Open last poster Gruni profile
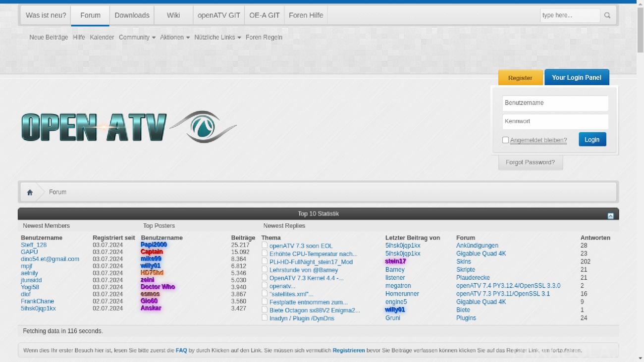Screen dimensions: 644x362 [393, 318]
